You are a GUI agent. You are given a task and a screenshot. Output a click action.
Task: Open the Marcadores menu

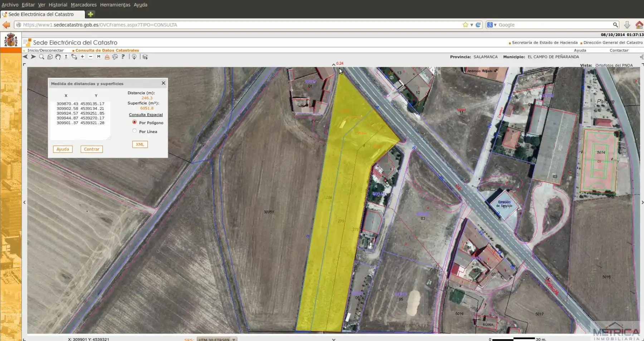[84, 5]
